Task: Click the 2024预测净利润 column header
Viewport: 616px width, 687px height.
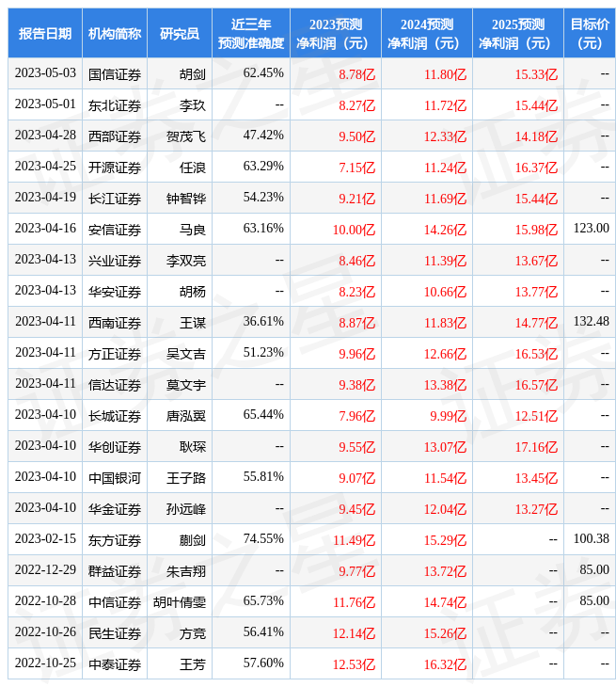Action: [x=427, y=33]
